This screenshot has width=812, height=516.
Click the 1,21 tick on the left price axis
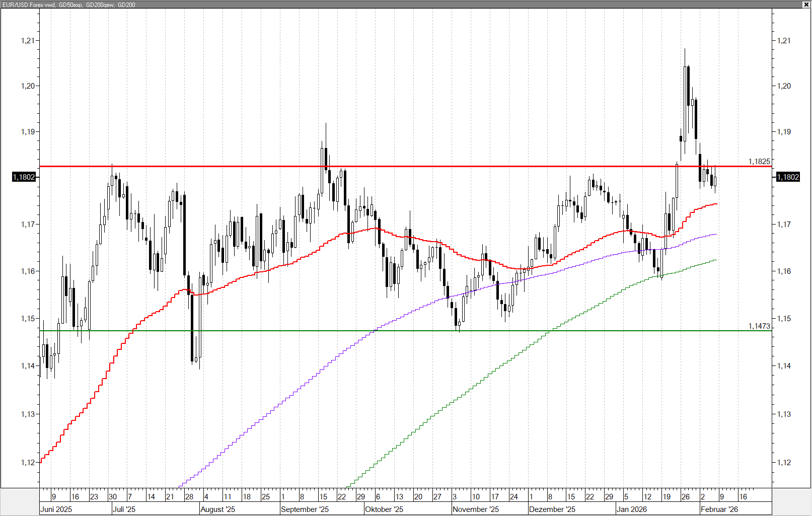tap(28, 41)
